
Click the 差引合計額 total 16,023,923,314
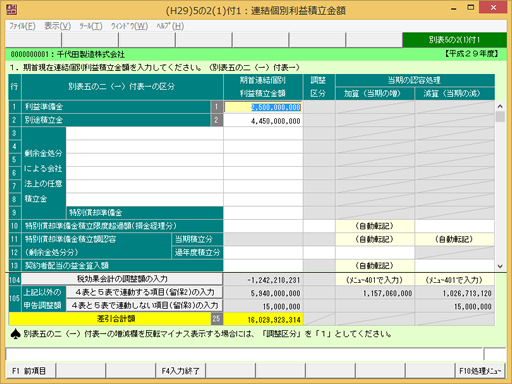coord(263,319)
